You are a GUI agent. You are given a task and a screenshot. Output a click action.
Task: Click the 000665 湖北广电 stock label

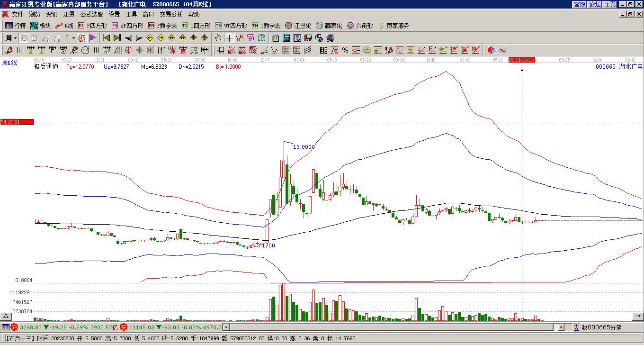pyautogui.click(x=619, y=67)
